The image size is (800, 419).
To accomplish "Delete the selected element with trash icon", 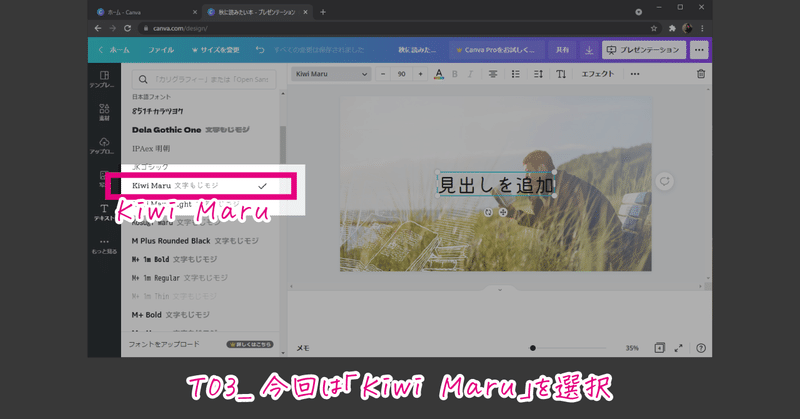I will (701, 74).
